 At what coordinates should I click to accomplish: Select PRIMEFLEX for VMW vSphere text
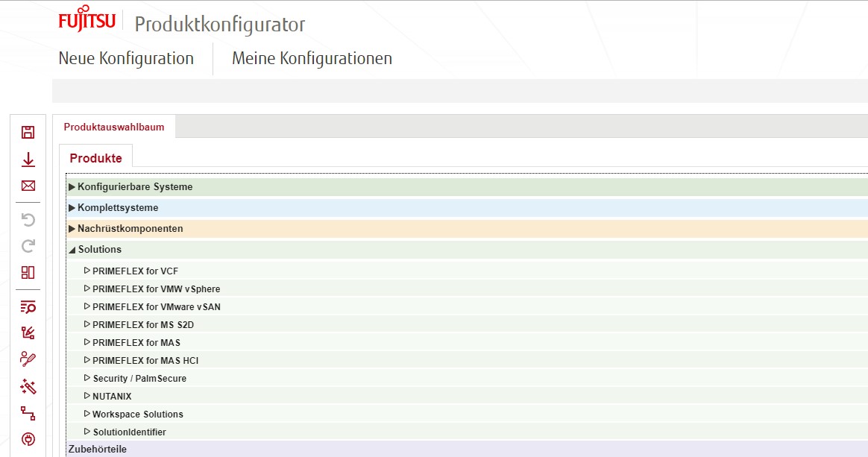pos(156,289)
